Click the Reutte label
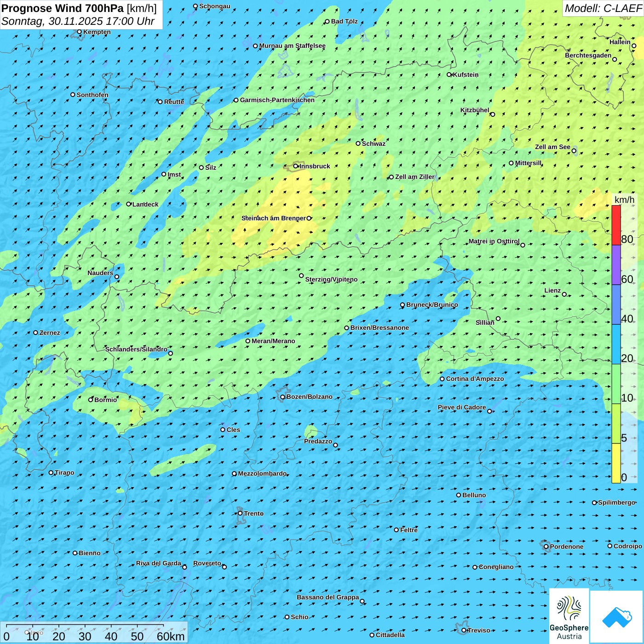Screen dimensions: 644x644 tap(174, 102)
